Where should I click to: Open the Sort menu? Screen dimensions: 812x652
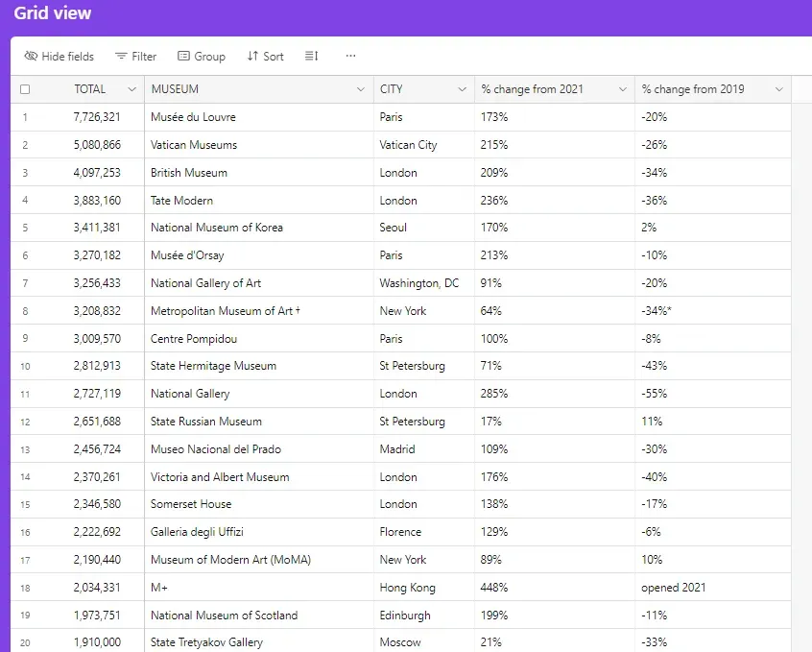click(265, 56)
